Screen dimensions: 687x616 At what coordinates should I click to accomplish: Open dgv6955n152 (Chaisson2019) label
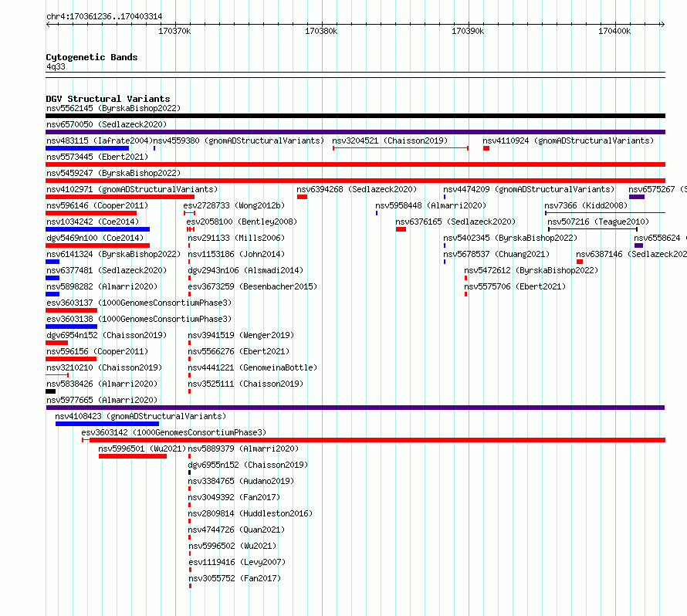248,465
